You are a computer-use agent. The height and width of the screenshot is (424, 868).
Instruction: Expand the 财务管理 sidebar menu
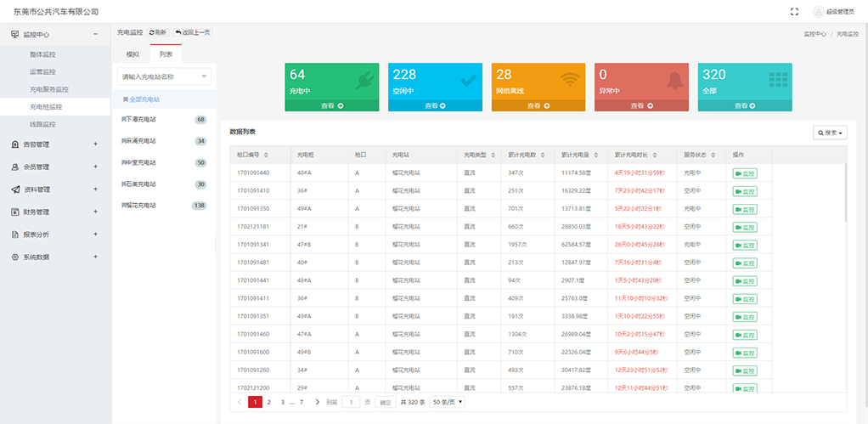(x=55, y=212)
